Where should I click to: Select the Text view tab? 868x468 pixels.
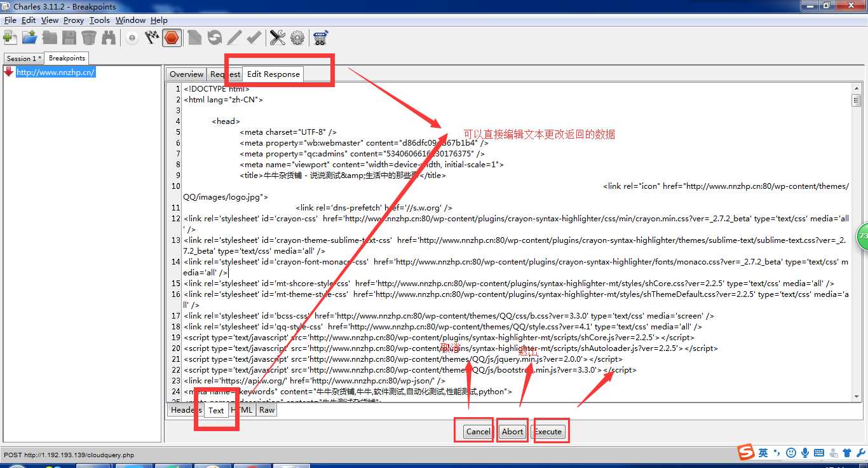[x=216, y=410]
